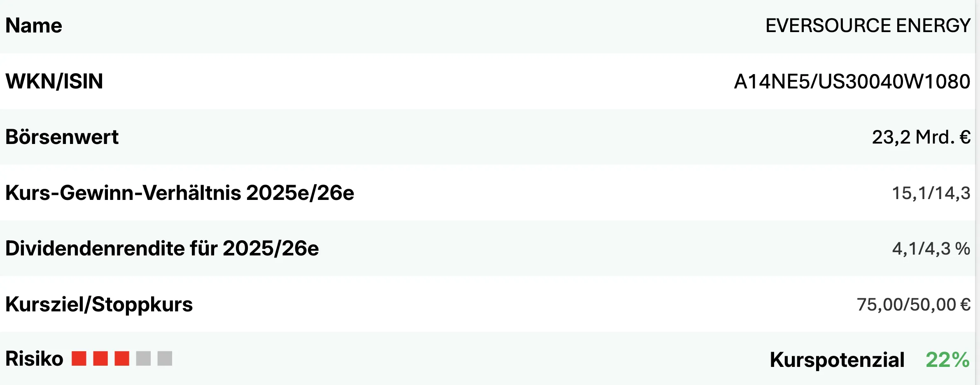
Task: Click the first red Risiko square
Action: [x=79, y=358]
